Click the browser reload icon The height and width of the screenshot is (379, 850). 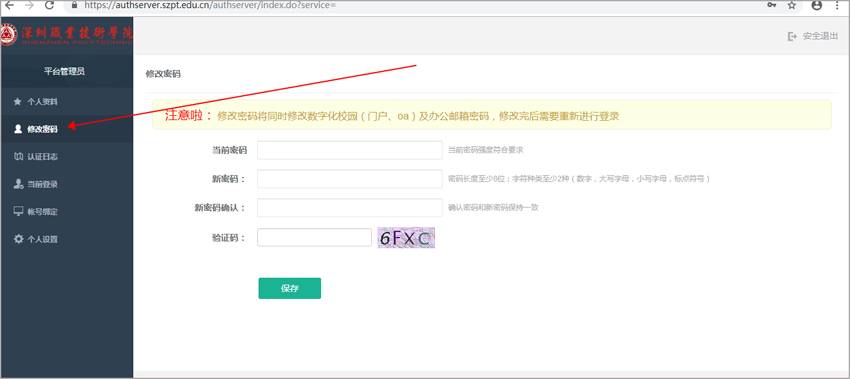[x=49, y=5]
